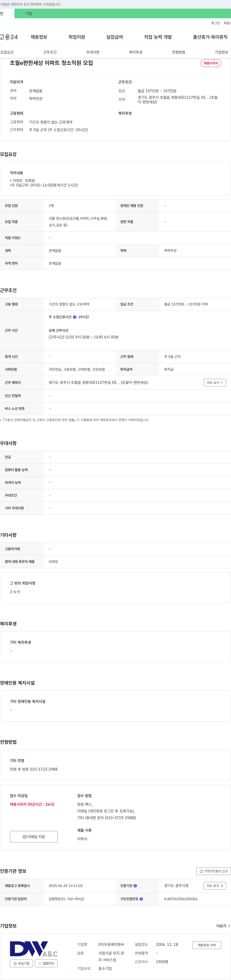Jump to 근무조건 section tab
This screenshot has width=231, height=980.
[x=50, y=52]
